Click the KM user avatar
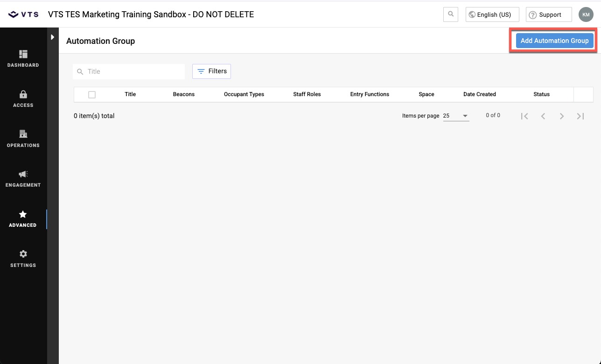 pyautogui.click(x=586, y=14)
